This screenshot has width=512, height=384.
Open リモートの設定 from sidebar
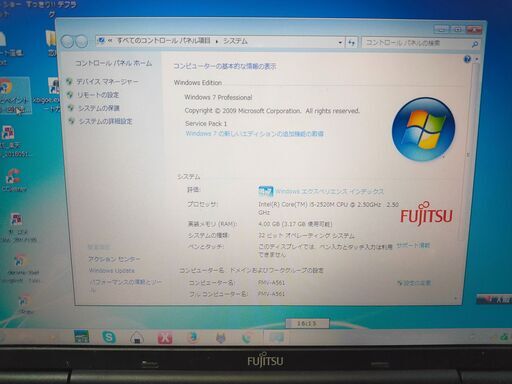[98, 95]
